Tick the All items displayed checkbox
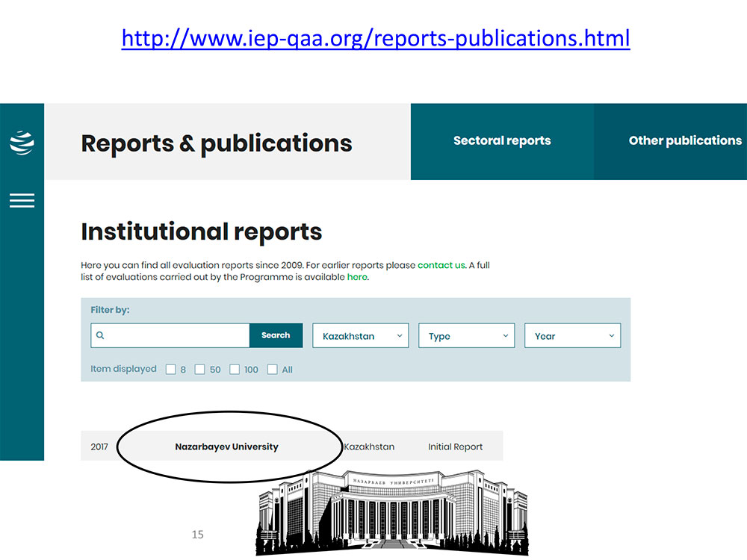 (x=272, y=370)
